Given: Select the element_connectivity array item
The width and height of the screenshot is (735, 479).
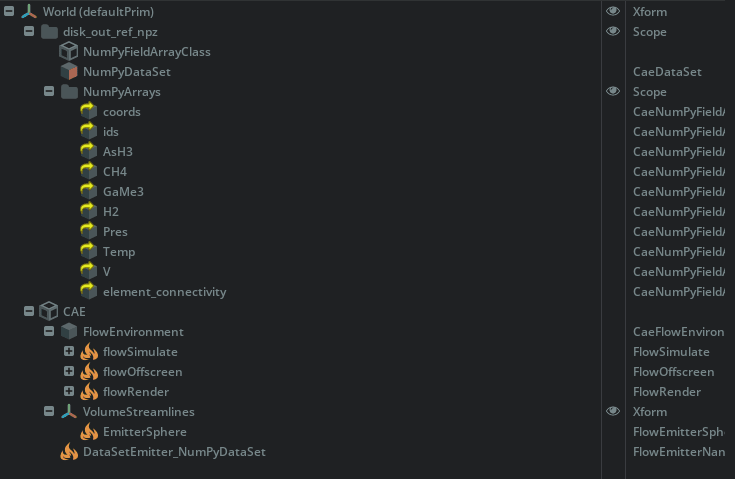Looking at the screenshot, I should pos(164,292).
